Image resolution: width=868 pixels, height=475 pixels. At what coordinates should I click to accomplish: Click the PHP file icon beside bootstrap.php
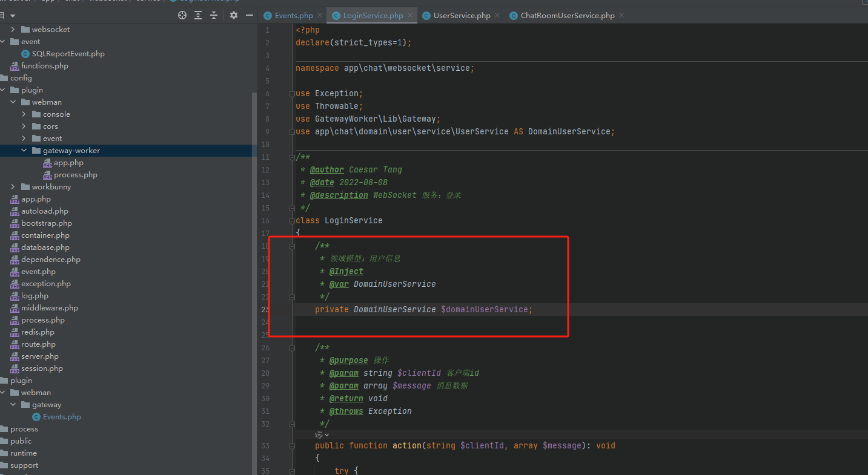15,223
